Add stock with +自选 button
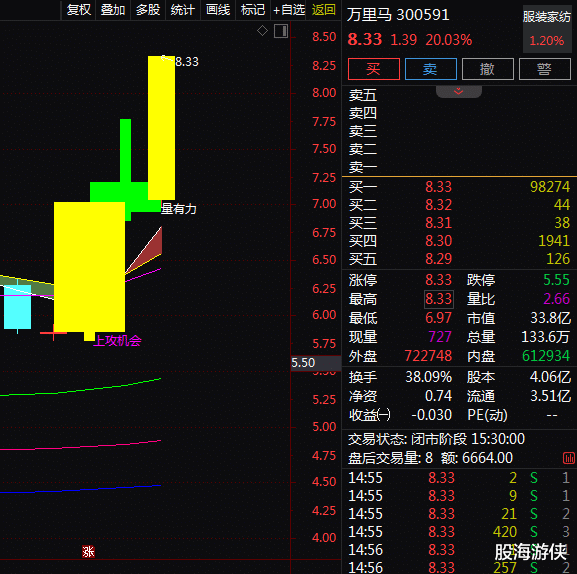This screenshot has width=577, height=574. (289, 10)
